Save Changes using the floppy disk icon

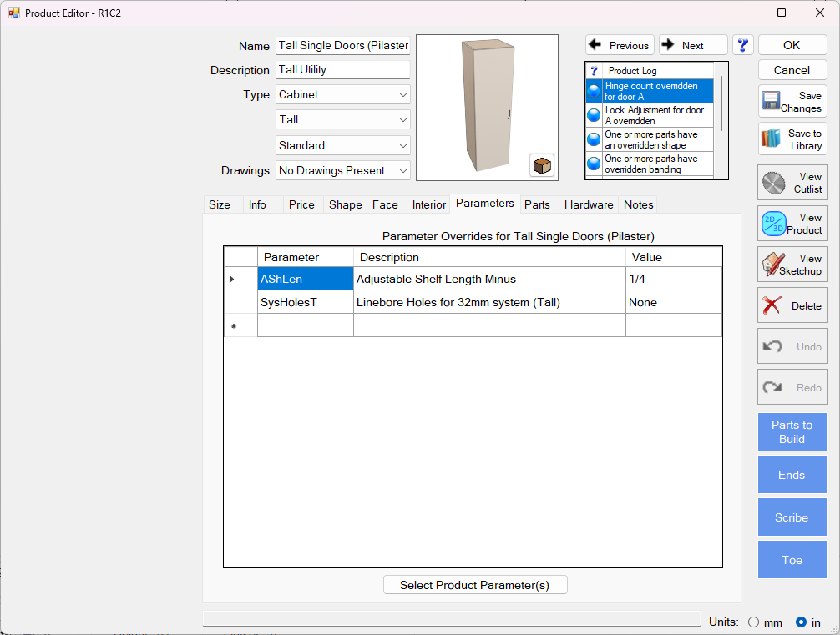pos(792,102)
